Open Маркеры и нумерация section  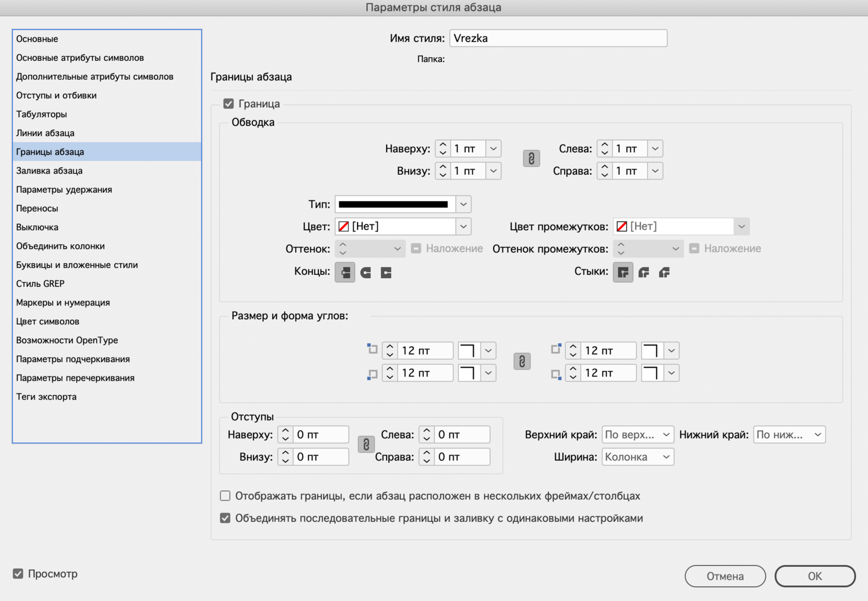click(107, 303)
